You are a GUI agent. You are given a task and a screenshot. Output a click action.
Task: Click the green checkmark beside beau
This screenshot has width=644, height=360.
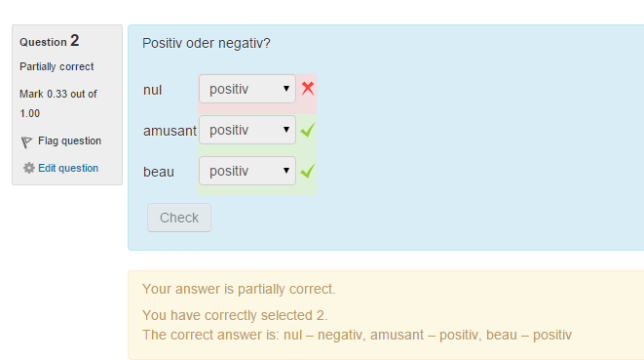coord(308,171)
